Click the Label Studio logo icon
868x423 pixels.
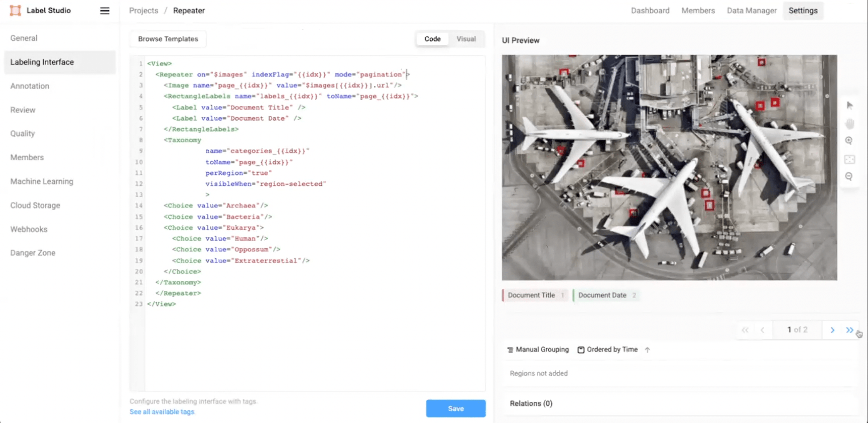coord(15,10)
